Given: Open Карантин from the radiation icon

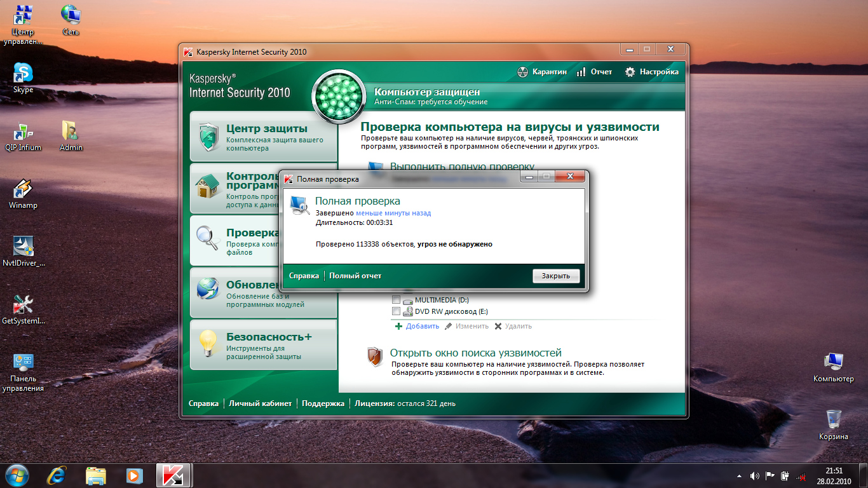Looking at the screenshot, I should [522, 72].
